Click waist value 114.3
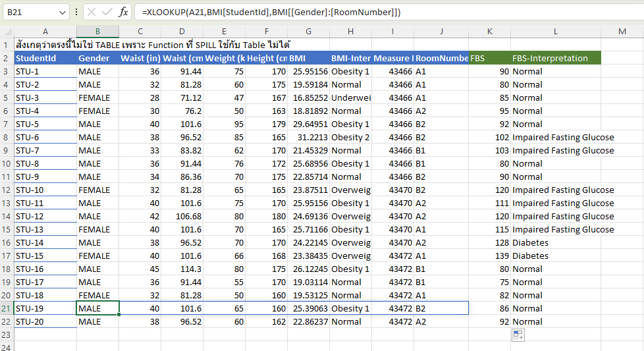 [x=182, y=269]
